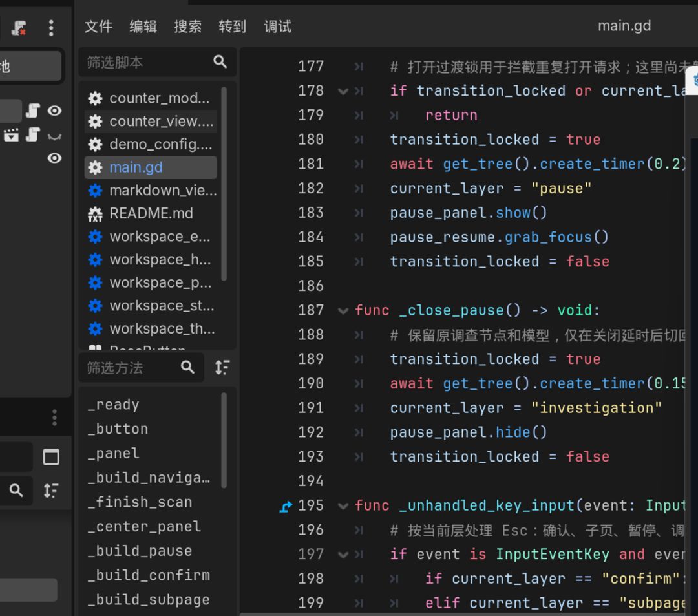Open script icon beside the first open eye
This screenshot has height=616, width=698.
coord(33,111)
